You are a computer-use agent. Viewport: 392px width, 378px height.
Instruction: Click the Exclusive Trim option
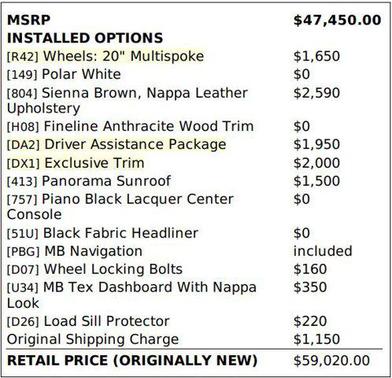(x=94, y=163)
